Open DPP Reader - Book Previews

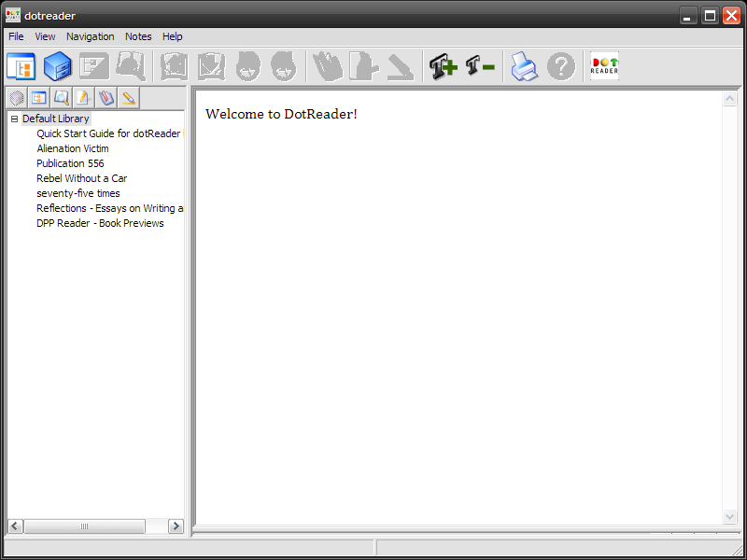pos(100,223)
